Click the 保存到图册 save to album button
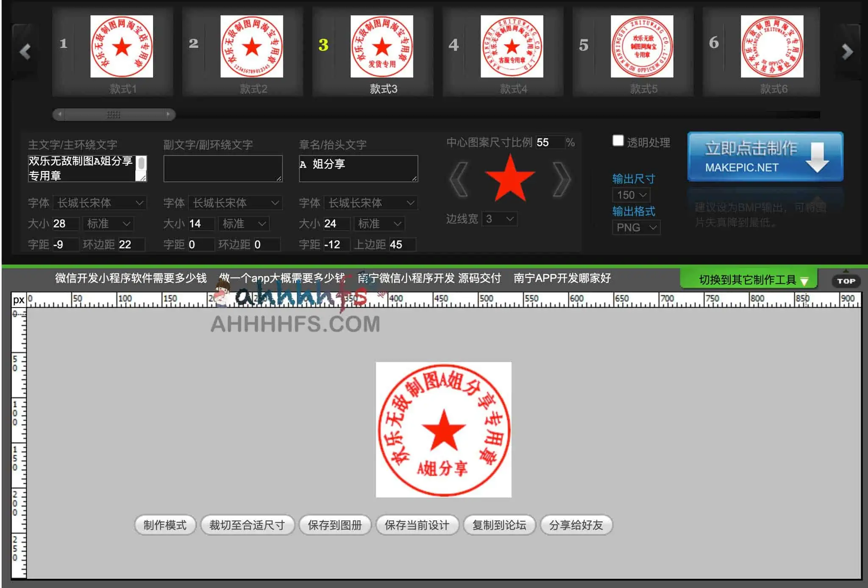 pos(335,525)
